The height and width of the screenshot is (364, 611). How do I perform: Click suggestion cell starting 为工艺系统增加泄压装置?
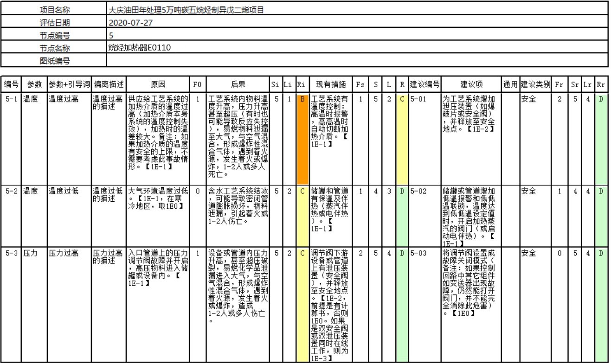(471, 139)
